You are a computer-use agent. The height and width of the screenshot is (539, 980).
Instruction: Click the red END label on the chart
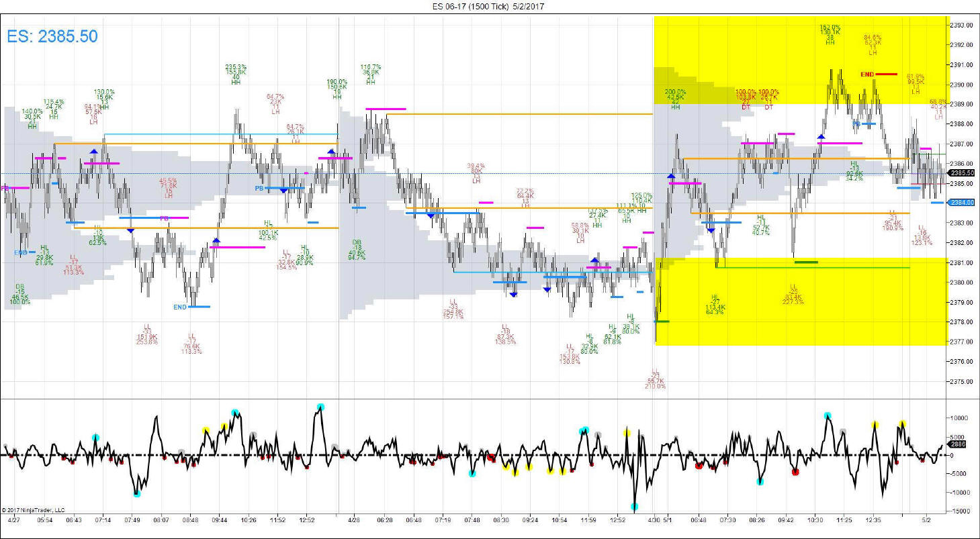[x=867, y=74]
